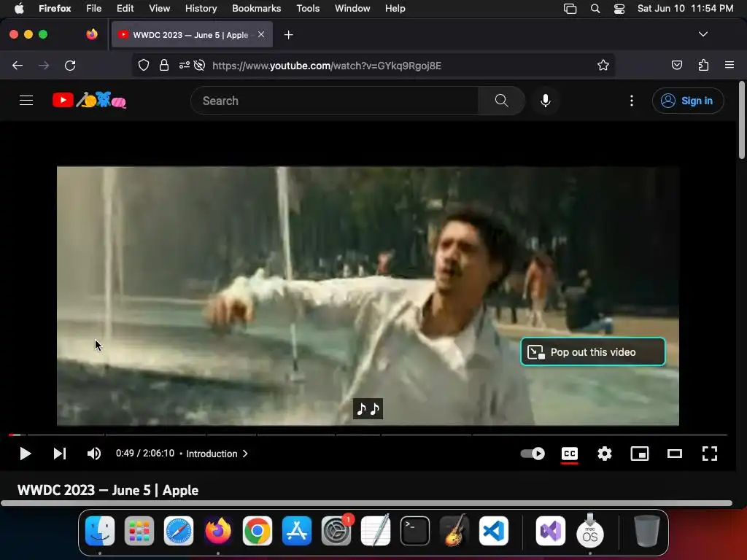The height and width of the screenshot is (560, 747).
Task: Search with your voice microphone
Action: point(546,101)
